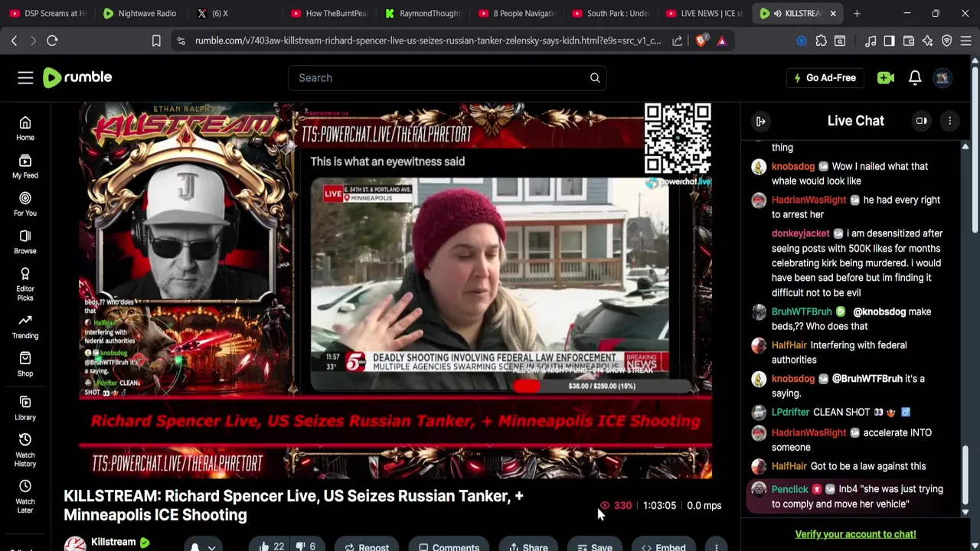Switch to the LIVE NEWS ICE tab
The height and width of the screenshot is (551, 980).
(x=703, y=13)
